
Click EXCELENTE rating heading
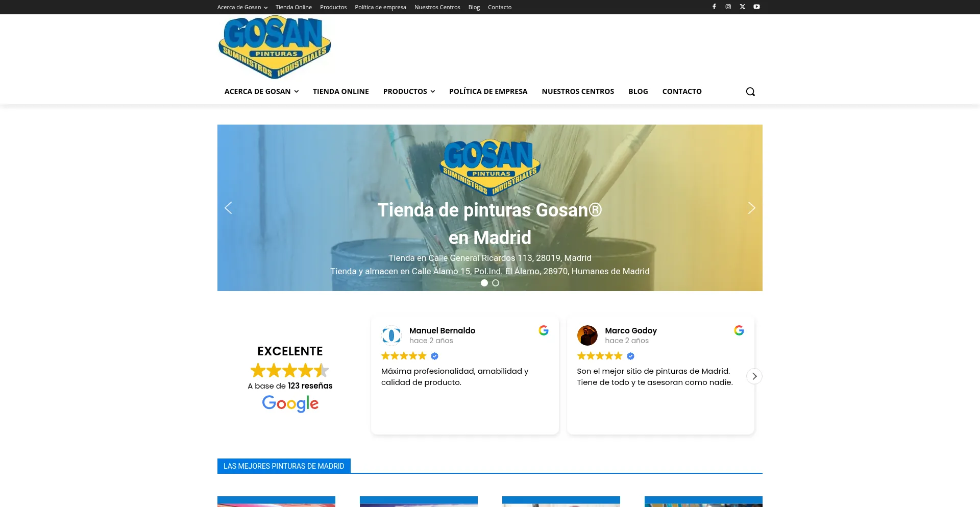290,351
